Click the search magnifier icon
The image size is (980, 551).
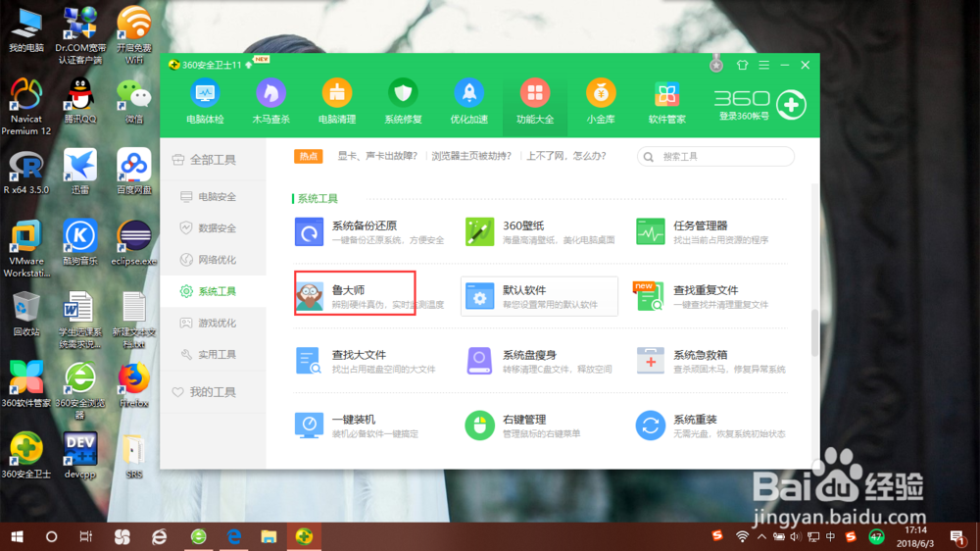(649, 157)
